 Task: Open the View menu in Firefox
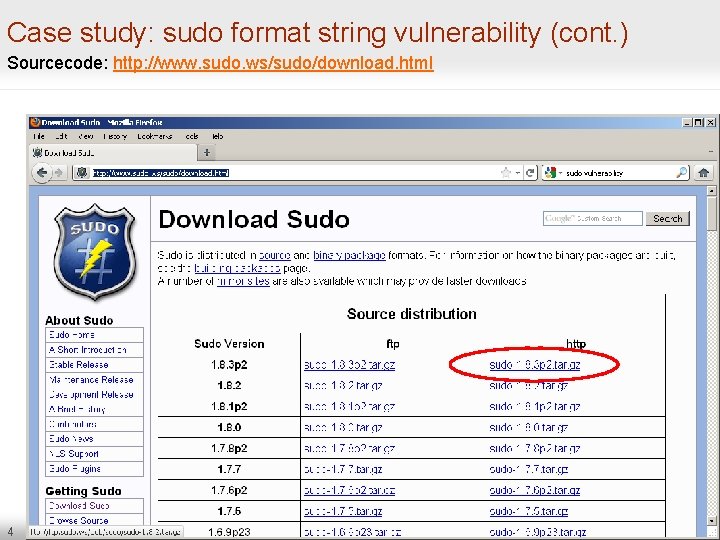(x=85, y=136)
